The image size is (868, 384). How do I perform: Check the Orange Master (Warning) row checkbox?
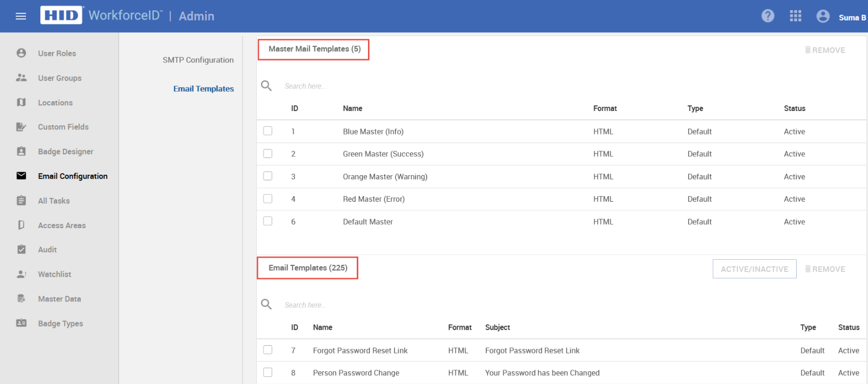point(268,176)
